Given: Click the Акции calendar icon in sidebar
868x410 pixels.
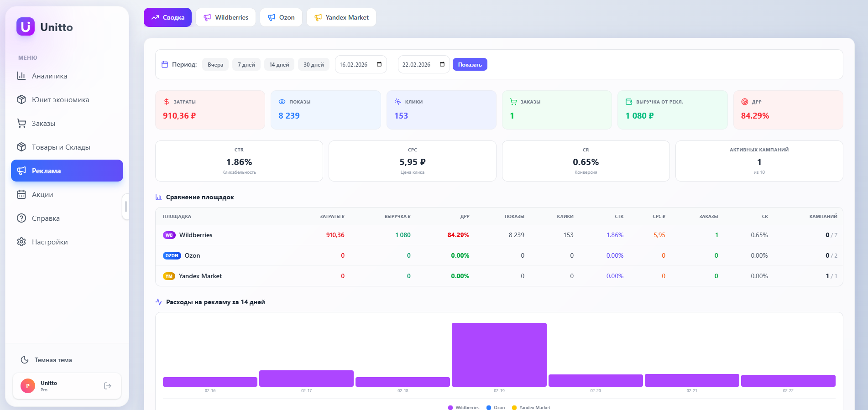Looking at the screenshot, I should pos(21,195).
